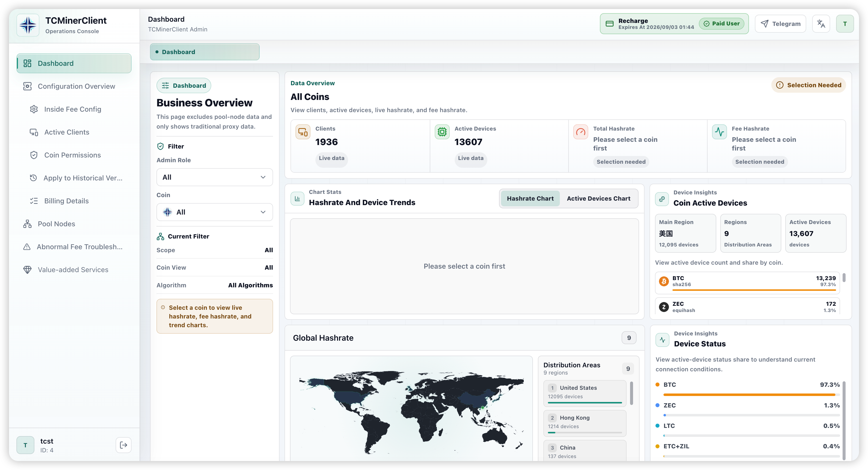
Task: Click the Chart Stats bar chart icon
Action: click(297, 199)
